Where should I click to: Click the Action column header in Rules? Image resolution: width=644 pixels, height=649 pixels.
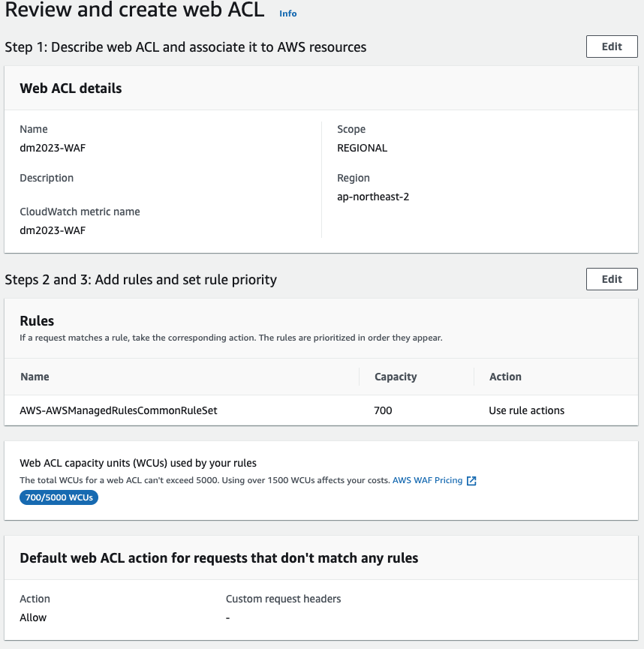(505, 377)
